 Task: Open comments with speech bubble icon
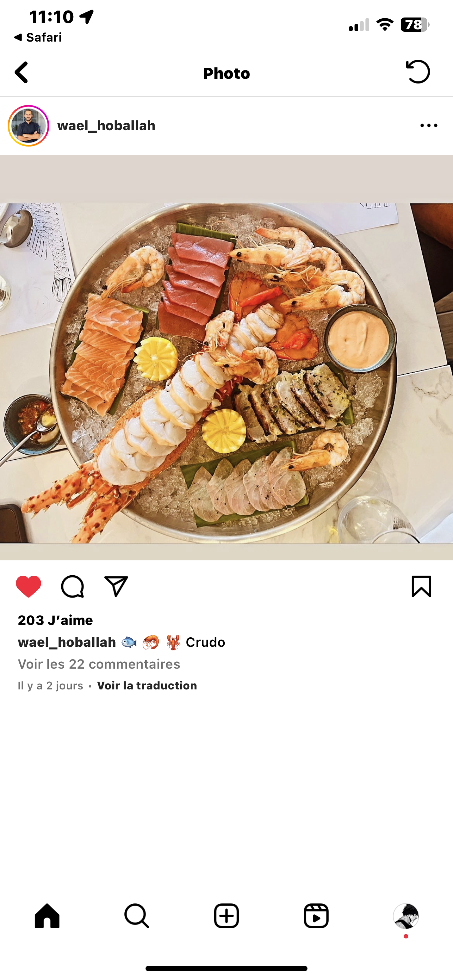pos(72,586)
